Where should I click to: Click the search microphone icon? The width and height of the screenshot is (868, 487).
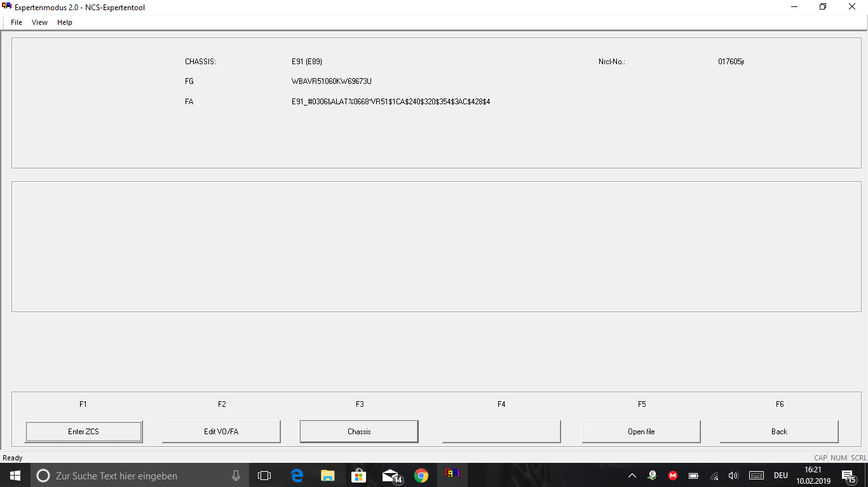tap(236, 476)
